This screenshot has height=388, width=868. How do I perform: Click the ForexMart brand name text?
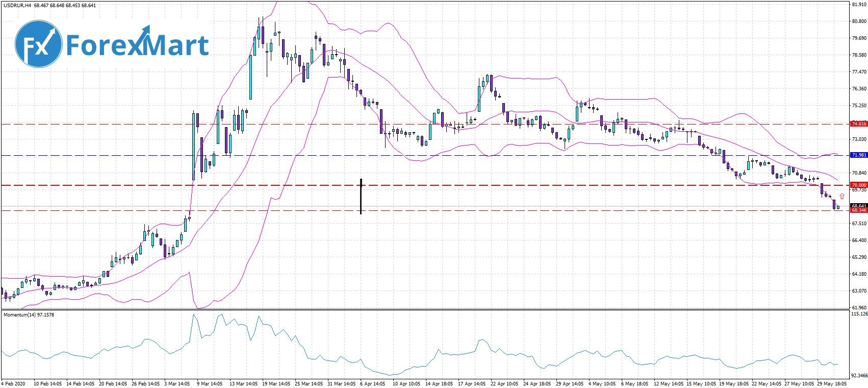tap(137, 45)
